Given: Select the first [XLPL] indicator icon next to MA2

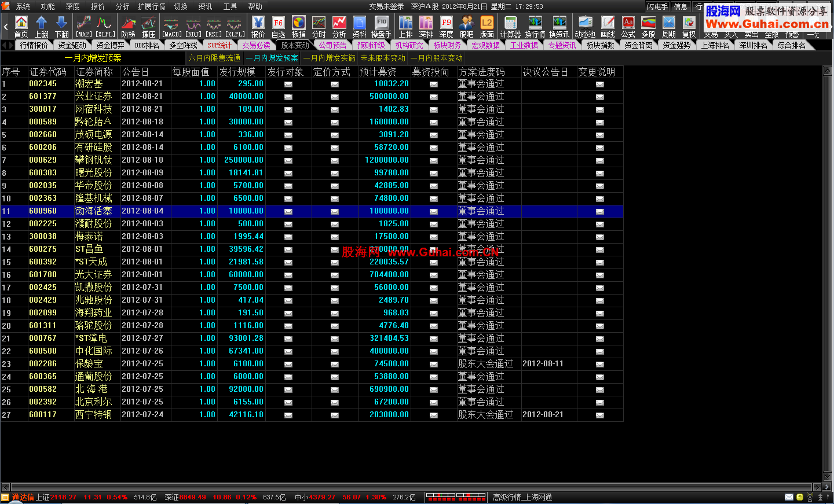Looking at the screenshot, I should 105,27.
